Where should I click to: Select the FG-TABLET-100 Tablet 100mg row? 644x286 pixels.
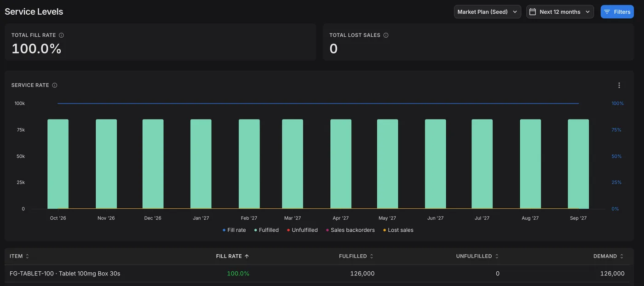[x=317, y=274]
